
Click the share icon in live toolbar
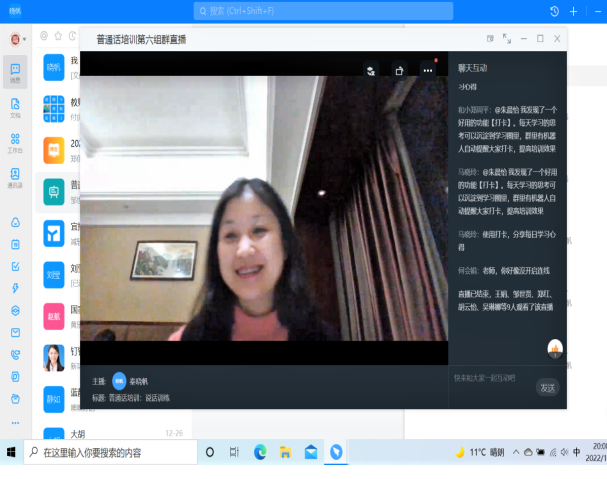tap(399, 71)
